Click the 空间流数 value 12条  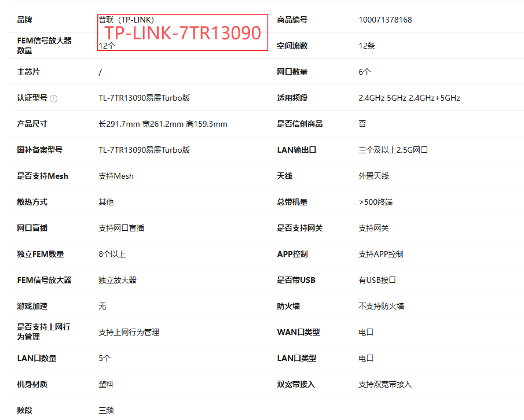point(367,46)
